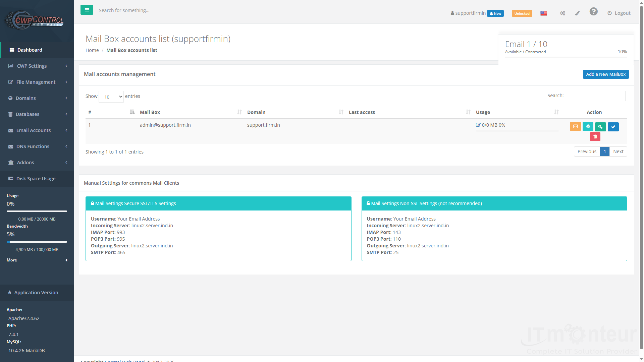Open webmail with the orange envelope button
The height and width of the screenshot is (362, 644).
coord(575,126)
